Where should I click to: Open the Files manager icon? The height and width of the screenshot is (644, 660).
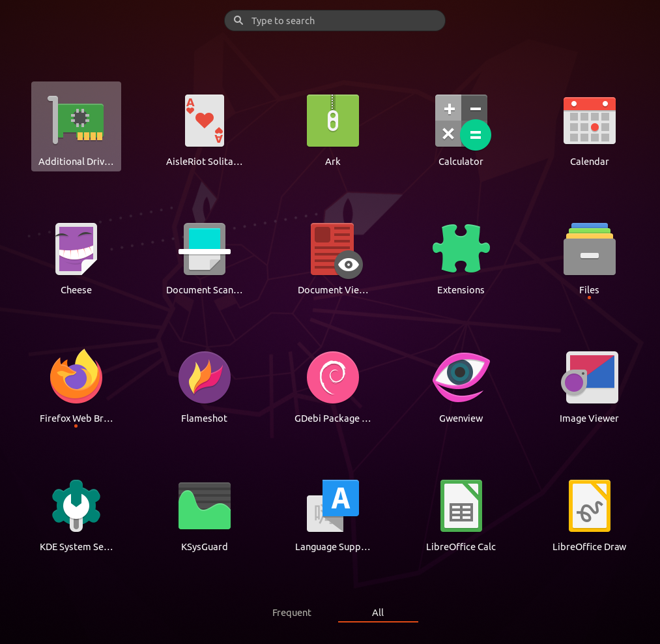[589, 249]
